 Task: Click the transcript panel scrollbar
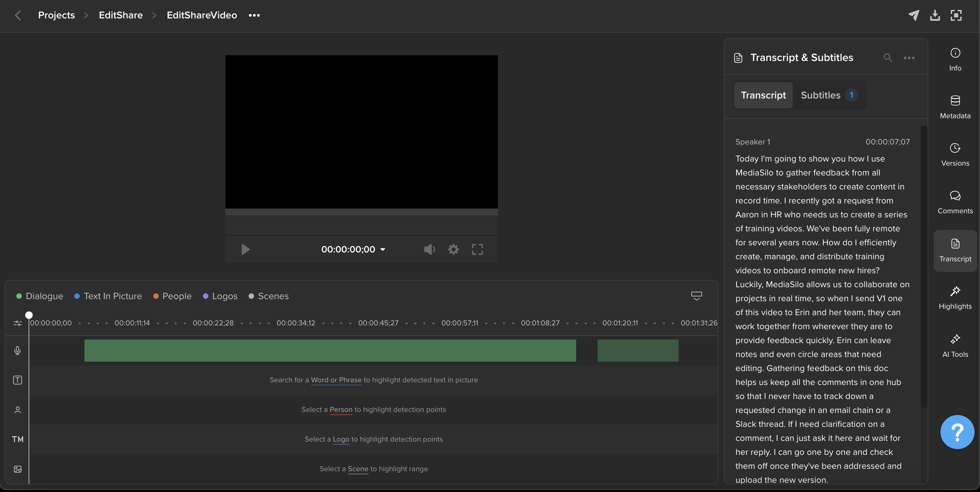[x=923, y=266]
